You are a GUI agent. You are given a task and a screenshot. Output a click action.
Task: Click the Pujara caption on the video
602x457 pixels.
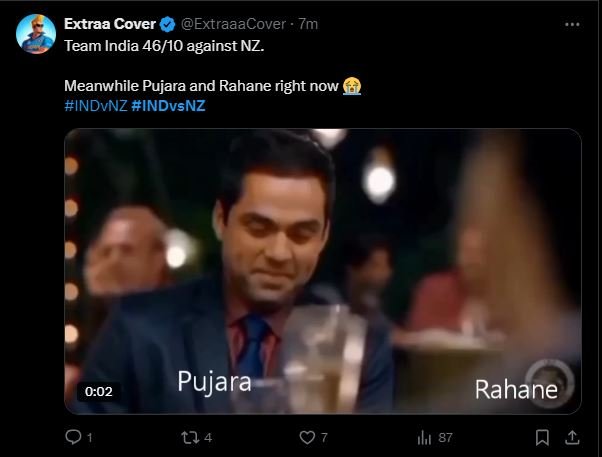214,381
